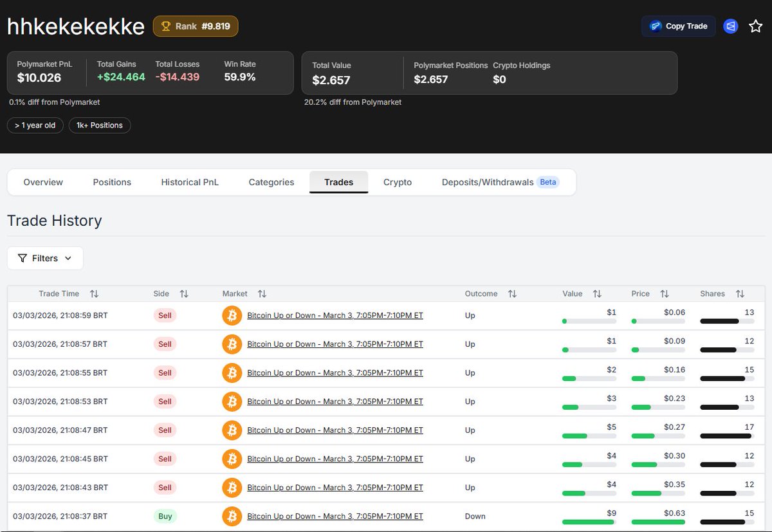Viewport: 772px width, 532px height.
Task: Open market link in 21:08:55 row
Action: point(335,373)
